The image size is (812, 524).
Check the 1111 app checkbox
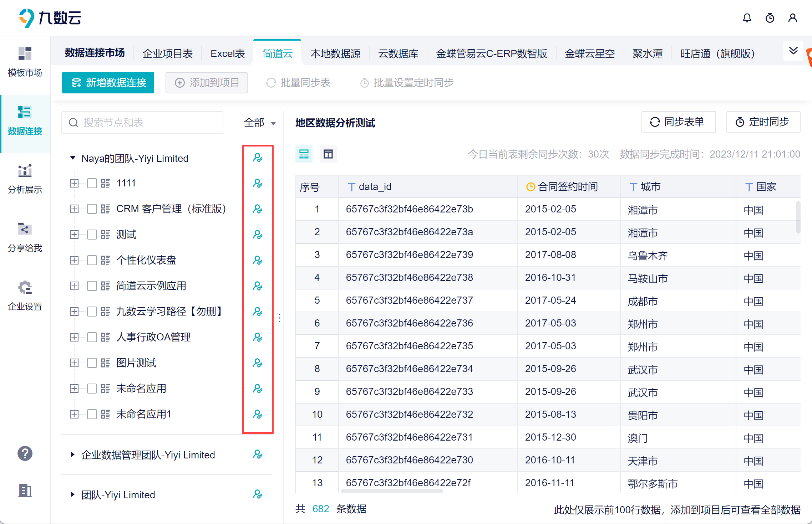[92, 183]
